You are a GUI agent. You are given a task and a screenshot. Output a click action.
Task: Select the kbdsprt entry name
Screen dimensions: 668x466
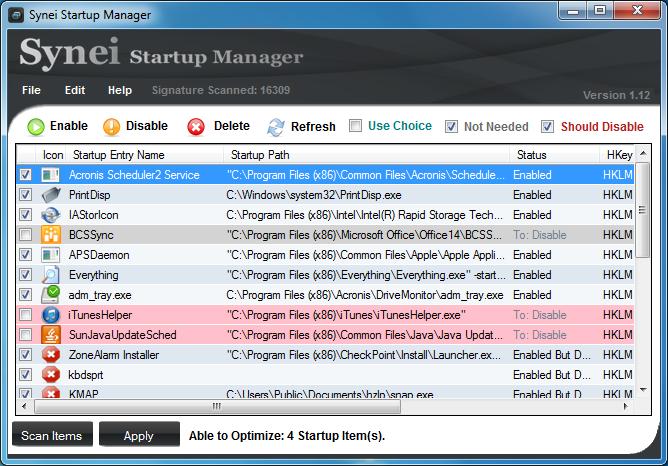click(86, 375)
